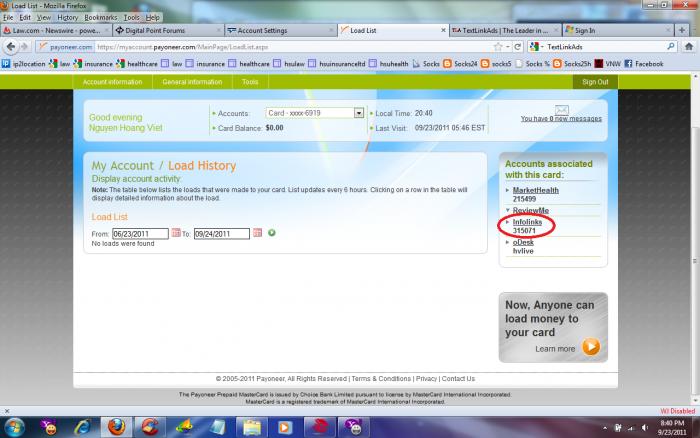This screenshot has height=438, width=700.
Task: Click the From date field 06/23/2011
Action: click(x=140, y=234)
